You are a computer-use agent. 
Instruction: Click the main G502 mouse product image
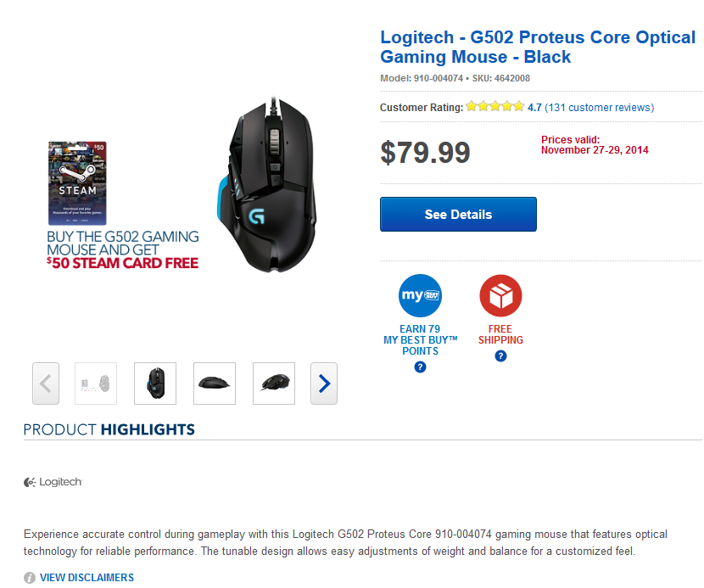(267, 185)
